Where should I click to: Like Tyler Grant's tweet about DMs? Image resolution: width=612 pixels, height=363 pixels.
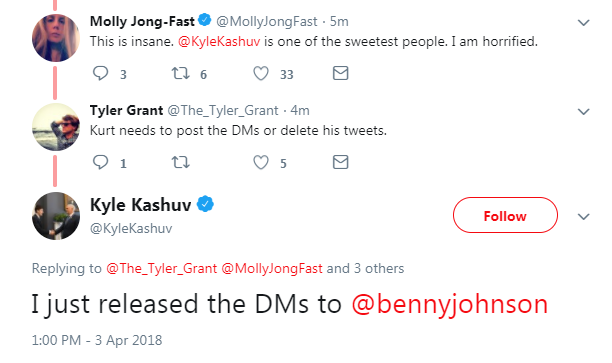point(261,162)
